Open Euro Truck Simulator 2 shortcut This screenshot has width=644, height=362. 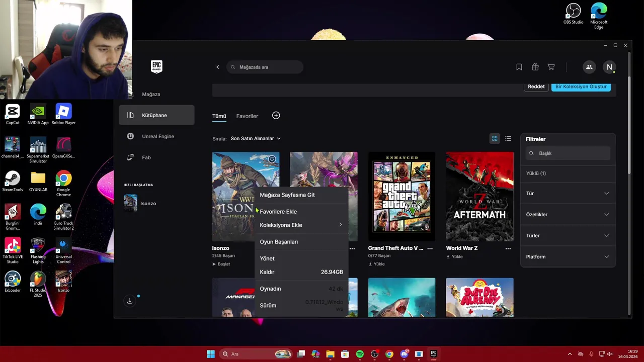(x=63, y=217)
